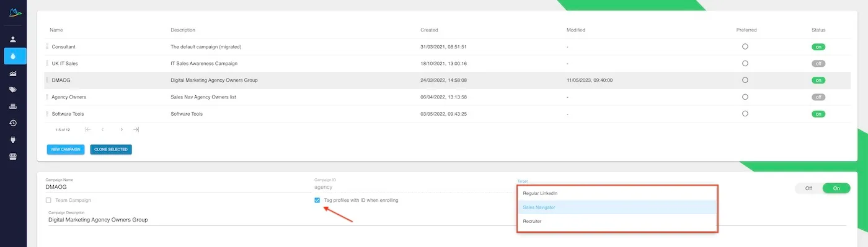Open the inbox tray sidebar icon
The width and height of the screenshot is (868, 247).
click(13, 106)
